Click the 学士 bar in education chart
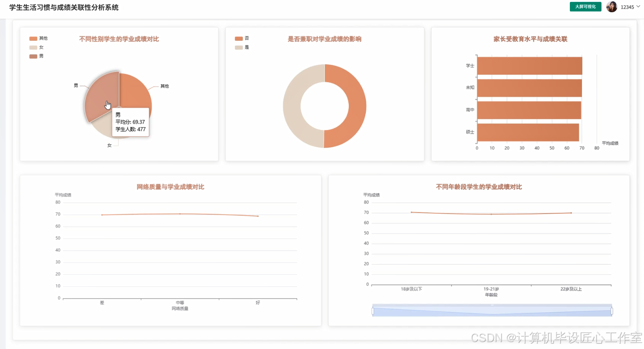Viewport: 644px width, 349px height. coord(529,66)
